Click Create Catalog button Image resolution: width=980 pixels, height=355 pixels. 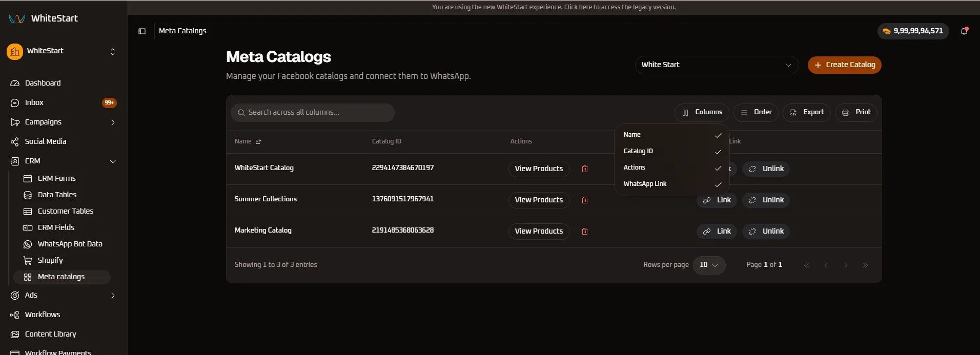(x=845, y=65)
